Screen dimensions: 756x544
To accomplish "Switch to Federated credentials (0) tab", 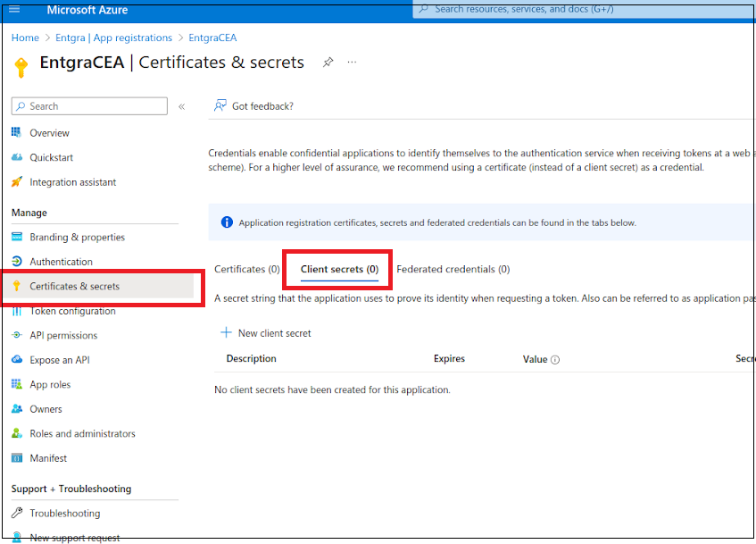I will (x=453, y=270).
